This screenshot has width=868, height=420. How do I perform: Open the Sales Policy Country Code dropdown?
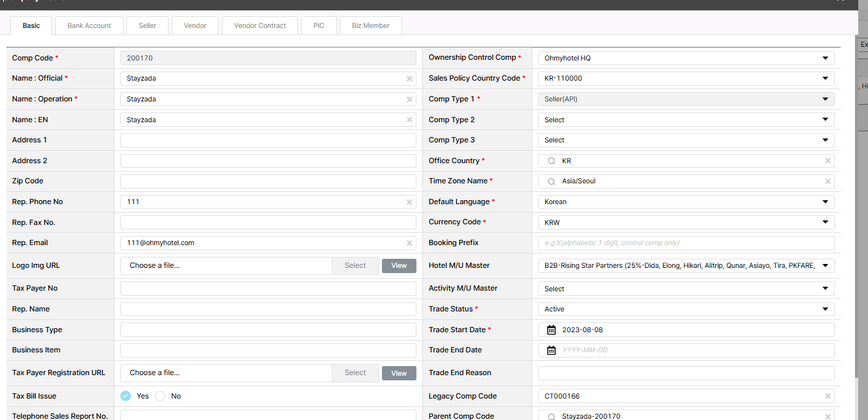(686, 78)
